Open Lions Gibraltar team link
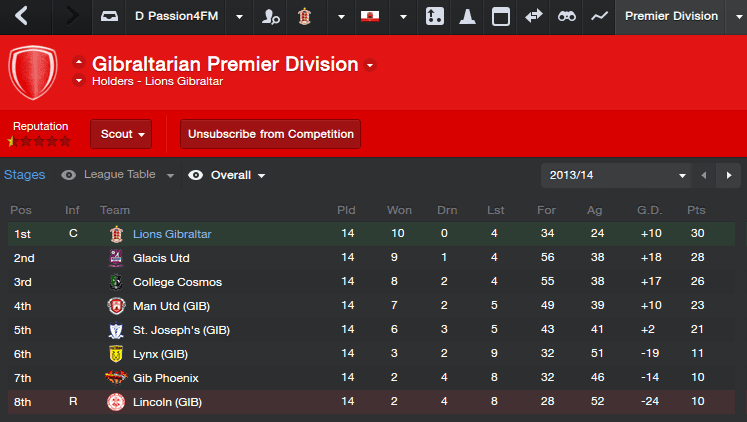Viewport: 747px width, 422px height. point(172,234)
